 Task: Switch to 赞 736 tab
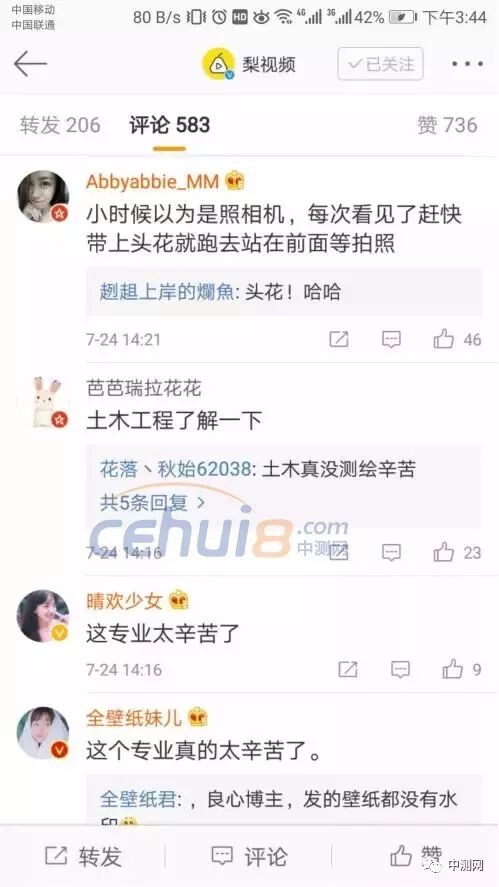(447, 125)
